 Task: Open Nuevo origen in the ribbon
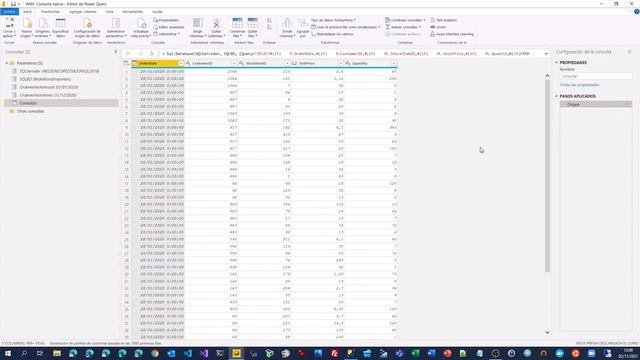(x=27, y=28)
